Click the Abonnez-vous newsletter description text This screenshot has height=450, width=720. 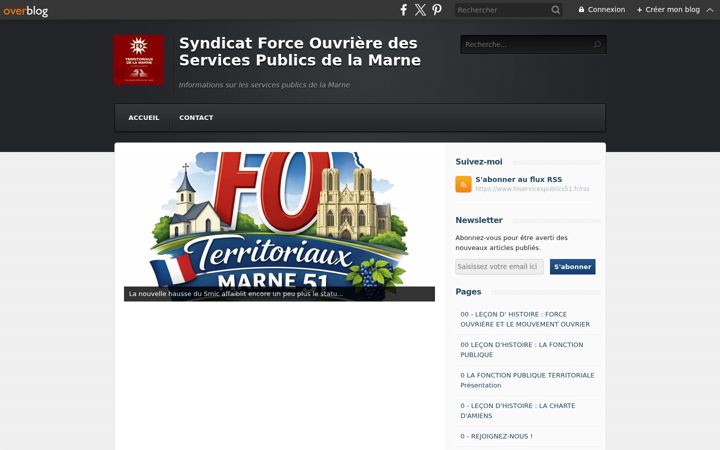tap(512, 242)
